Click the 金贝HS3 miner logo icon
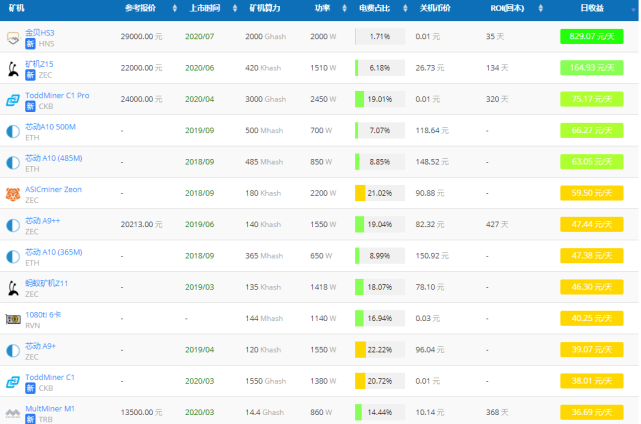 click(x=13, y=38)
